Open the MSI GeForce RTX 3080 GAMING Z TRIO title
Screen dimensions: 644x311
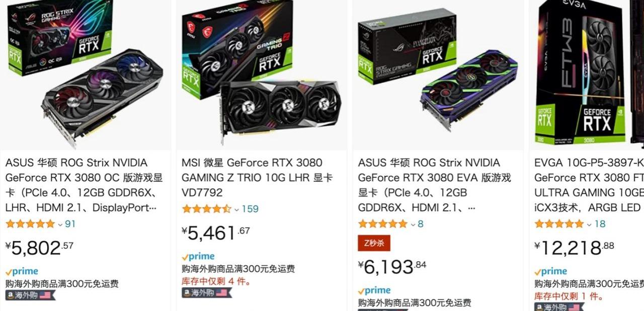point(257,177)
